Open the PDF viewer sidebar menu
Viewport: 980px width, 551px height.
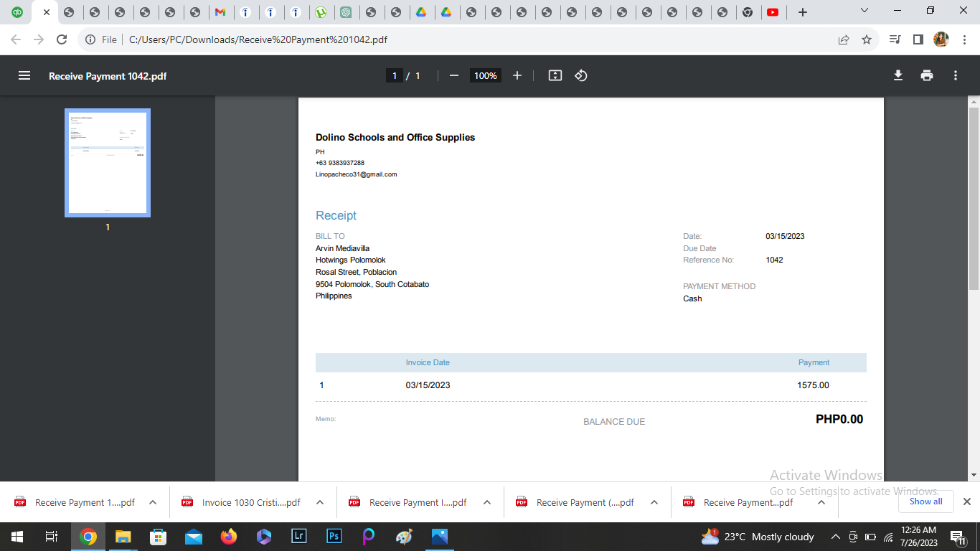point(24,75)
